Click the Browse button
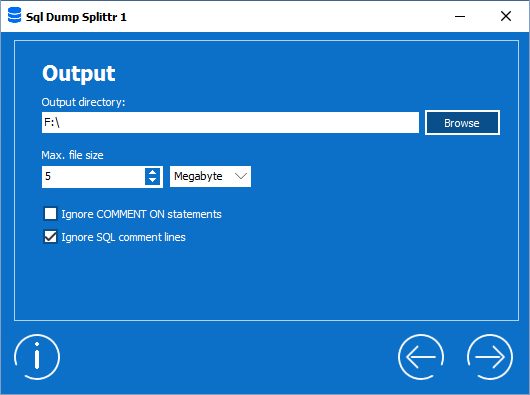The height and width of the screenshot is (395, 530). (462, 123)
